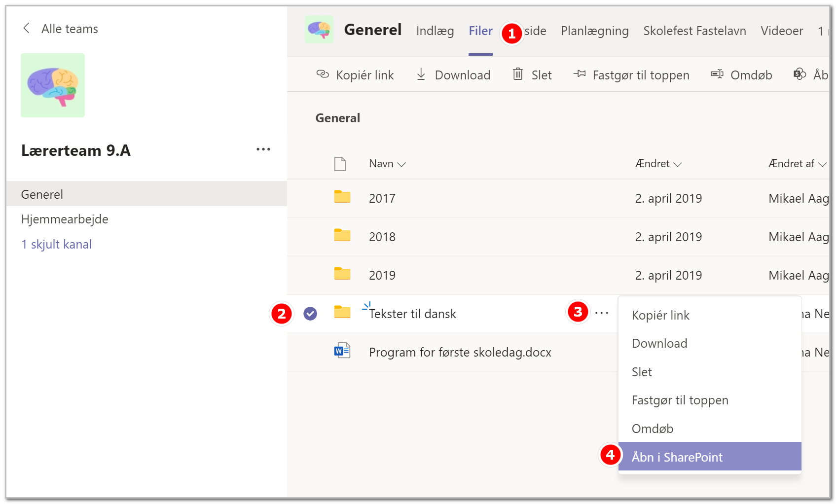The height and width of the screenshot is (504, 836).
Task: Click the back arrow beside Alle teams
Action: coord(27,28)
